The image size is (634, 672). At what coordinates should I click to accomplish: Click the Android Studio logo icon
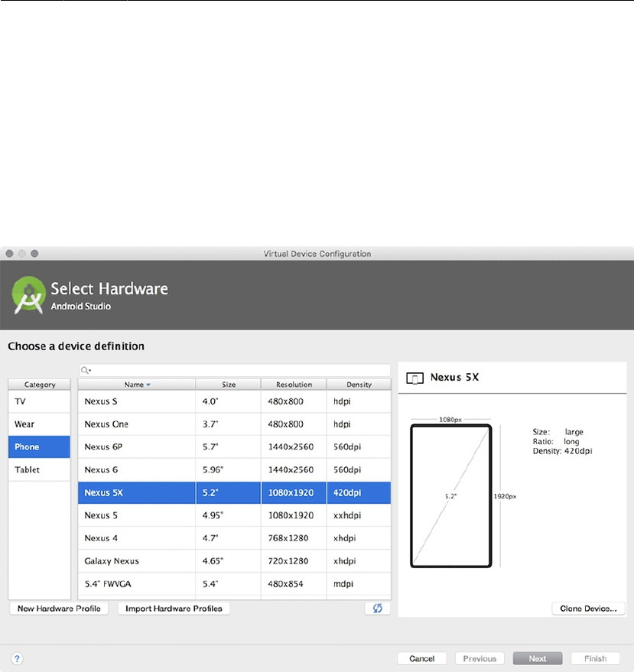(x=29, y=295)
